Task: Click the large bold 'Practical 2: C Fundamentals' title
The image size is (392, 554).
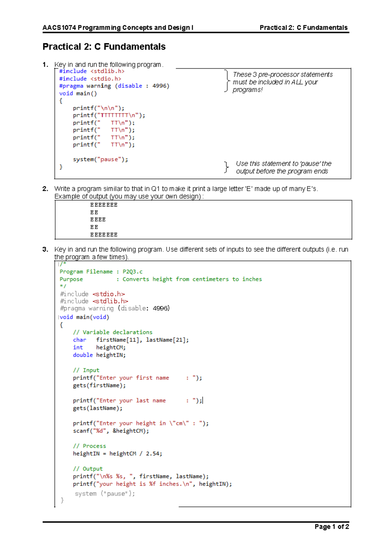Action: coord(104,47)
